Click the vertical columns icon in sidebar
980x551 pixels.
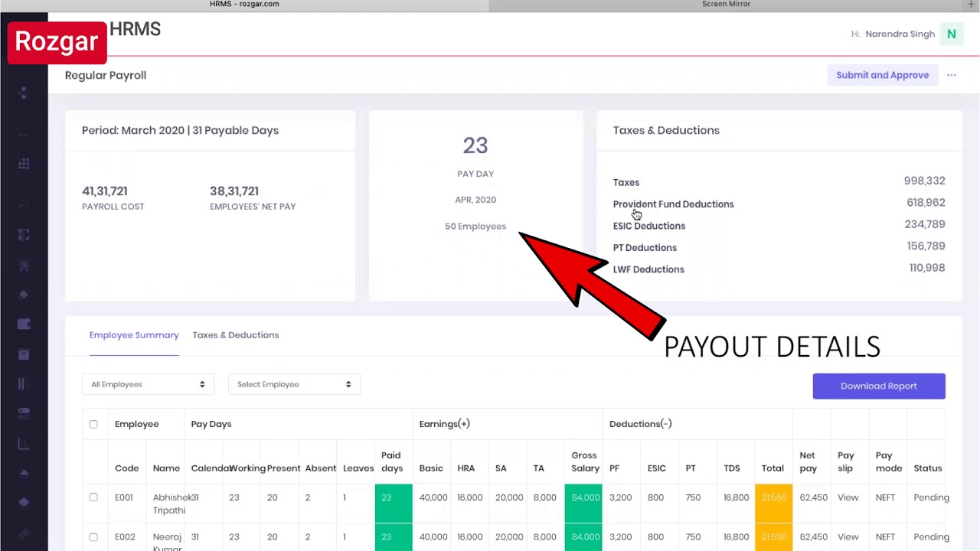point(22,384)
